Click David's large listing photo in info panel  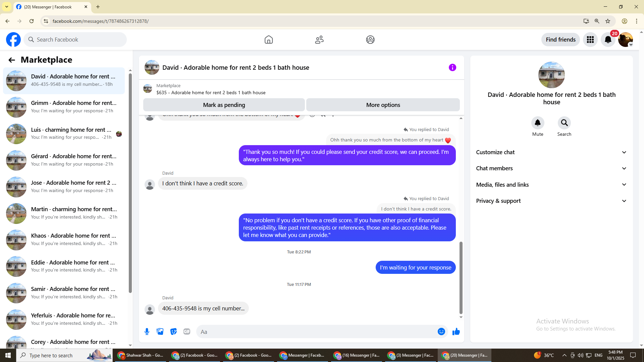(551, 75)
